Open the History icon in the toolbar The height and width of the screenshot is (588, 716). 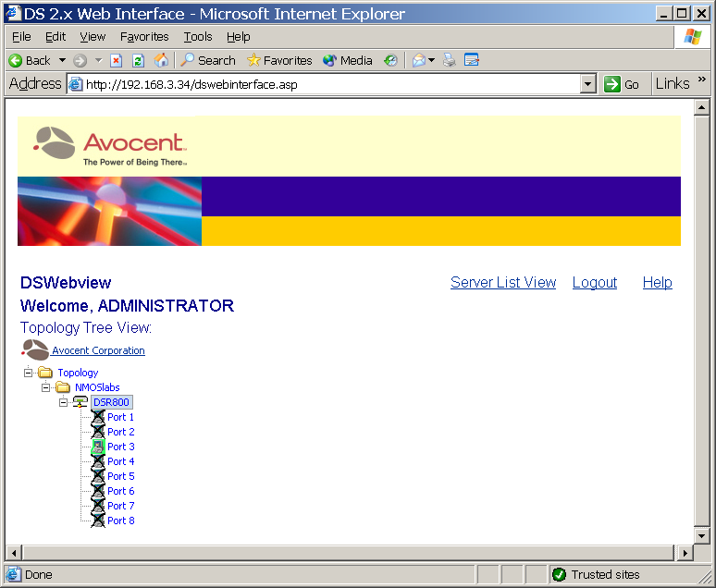tap(391, 60)
